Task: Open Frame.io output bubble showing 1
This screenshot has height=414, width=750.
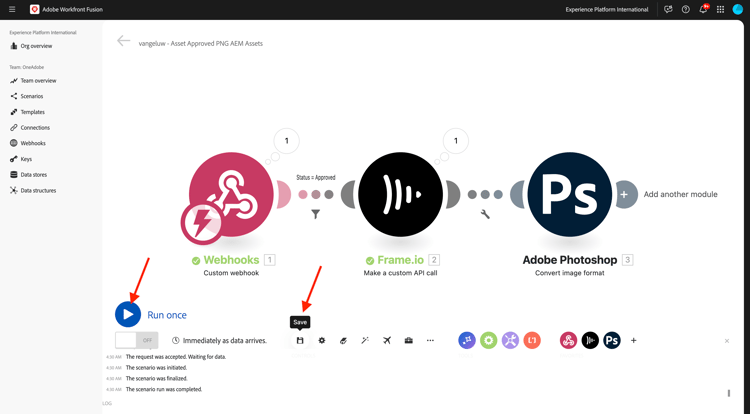Action: pyautogui.click(x=455, y=141)
